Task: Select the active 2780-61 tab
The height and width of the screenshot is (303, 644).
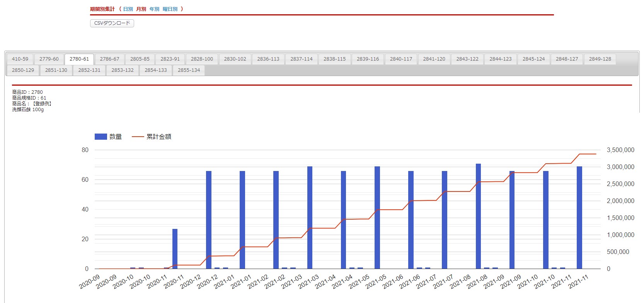Action: tap(79, 59)
